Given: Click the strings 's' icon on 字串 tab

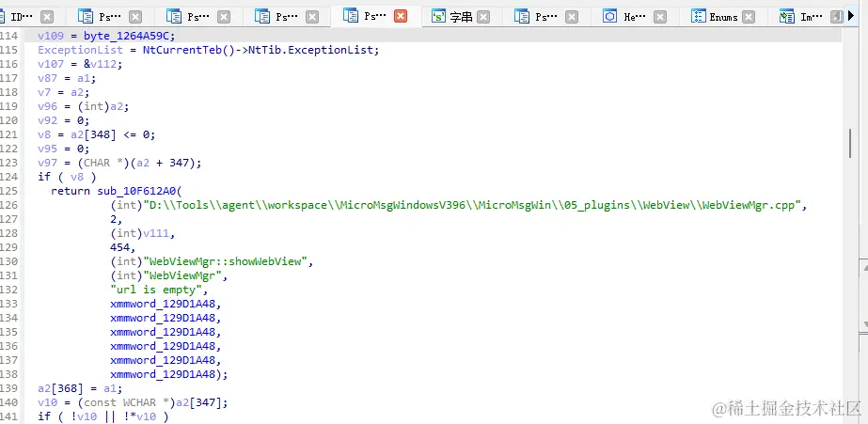Looking at the screenshot, I should (438, 16).
